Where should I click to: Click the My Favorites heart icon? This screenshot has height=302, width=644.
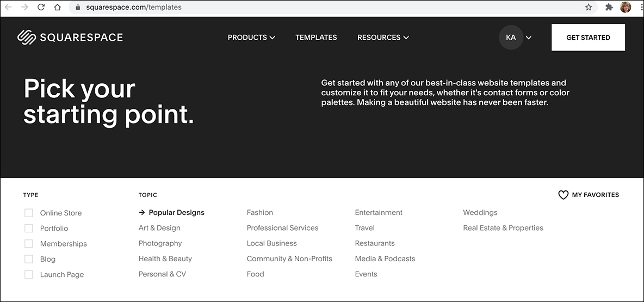click(563, 195)
